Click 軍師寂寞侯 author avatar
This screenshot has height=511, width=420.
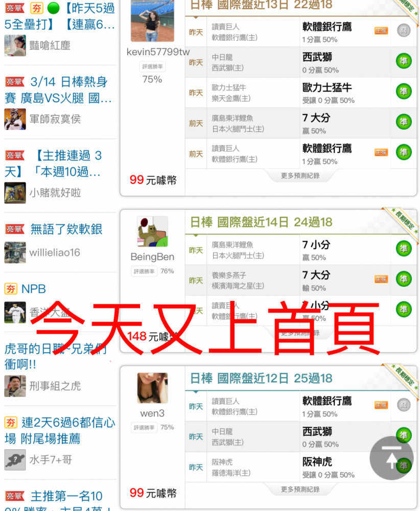click(x=15, y=119)
